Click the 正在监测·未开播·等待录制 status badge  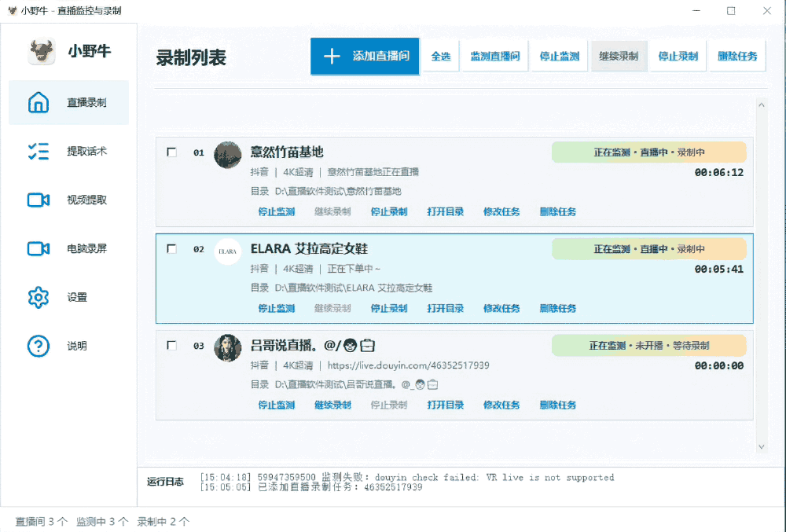(649, 346)
